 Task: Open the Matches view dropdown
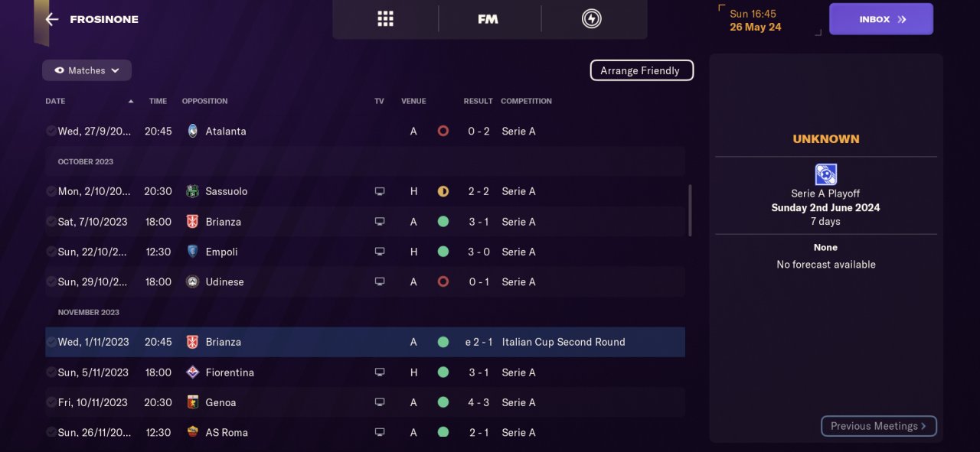tap(87, 70)
